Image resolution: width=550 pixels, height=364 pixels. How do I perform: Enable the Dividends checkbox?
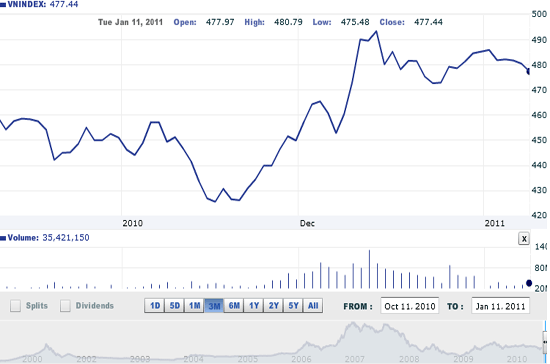tap(65, 306)
